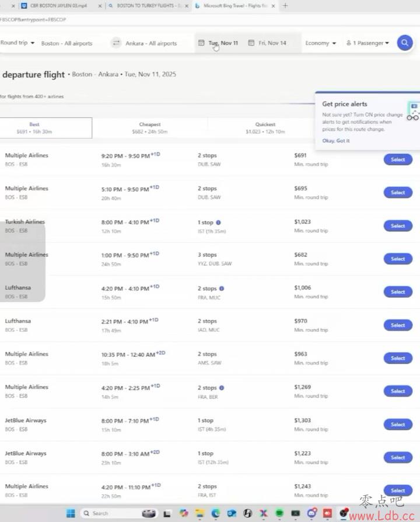Screen dimensions: 420x522
Task: Open the Windows Start menu
Action: point(71,513)
